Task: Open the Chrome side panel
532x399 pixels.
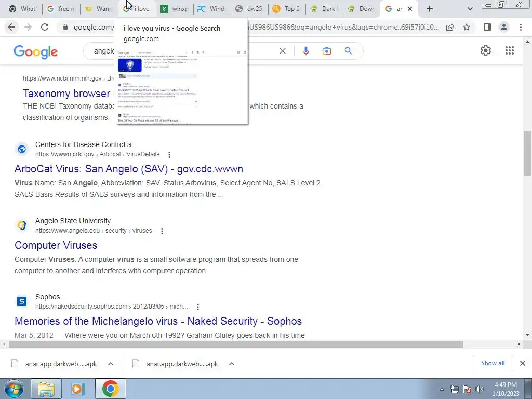Action: pyautogui.click(x=487, y=27)
